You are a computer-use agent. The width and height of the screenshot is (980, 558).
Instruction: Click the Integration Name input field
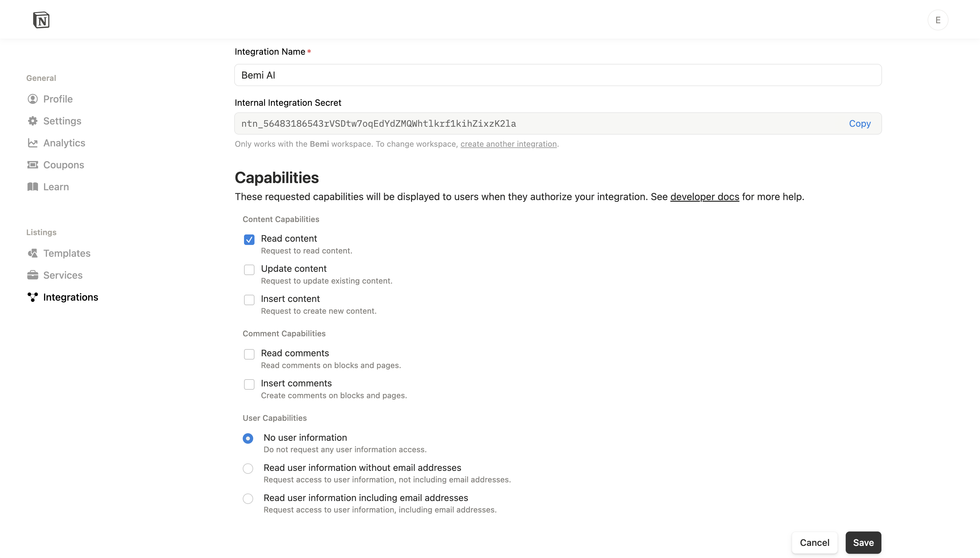[x=558, y=75]
